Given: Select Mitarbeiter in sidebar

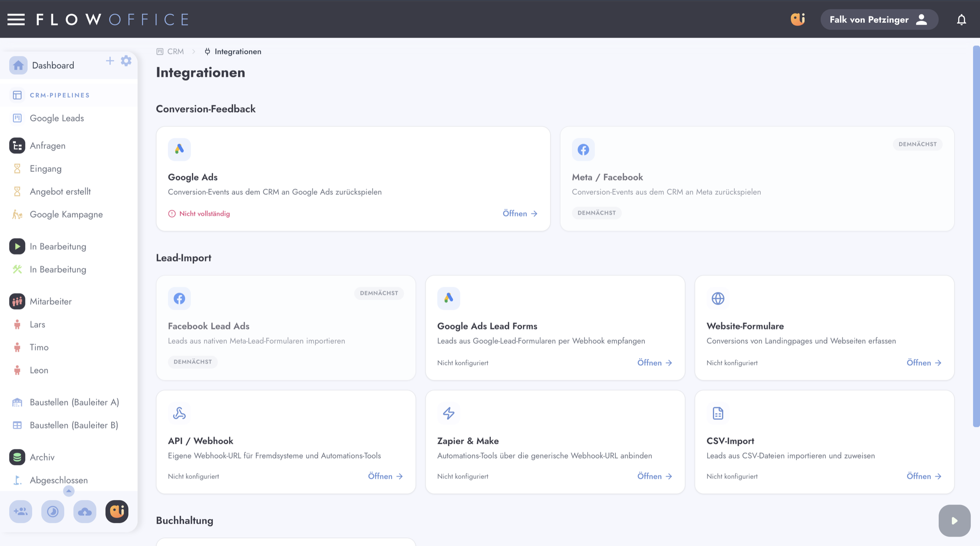Looking at the screenshot, I should coord(51,301).
